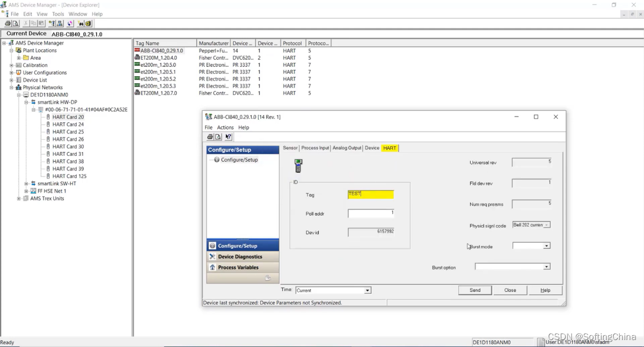644x347 pixels.
Task: Click the Print icon in ABB-CI840 window
Action: [210, 137]
